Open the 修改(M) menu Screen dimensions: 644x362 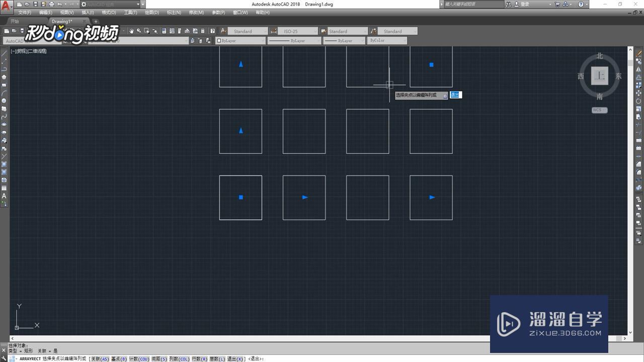[196, 13]
